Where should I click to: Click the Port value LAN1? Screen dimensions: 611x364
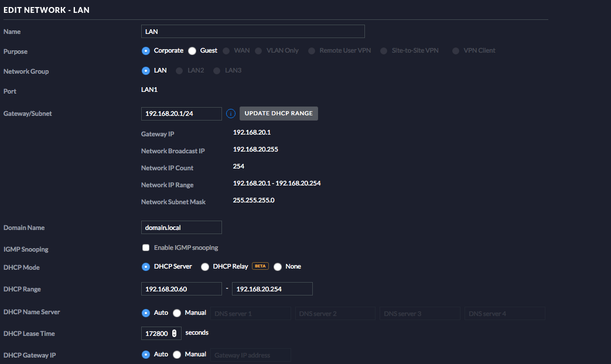pyautogui.click(x=149, y=90)
